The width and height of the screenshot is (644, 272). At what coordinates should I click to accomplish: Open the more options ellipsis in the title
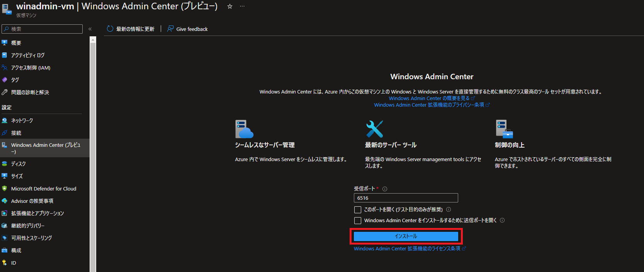(242, 6)
